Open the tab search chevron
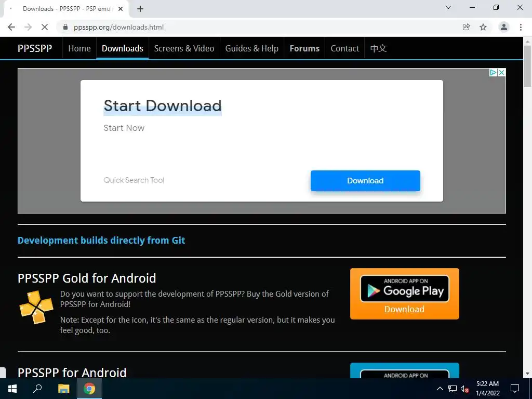Image resolution: width=532 pixels, height=399 pixels. 448,7
